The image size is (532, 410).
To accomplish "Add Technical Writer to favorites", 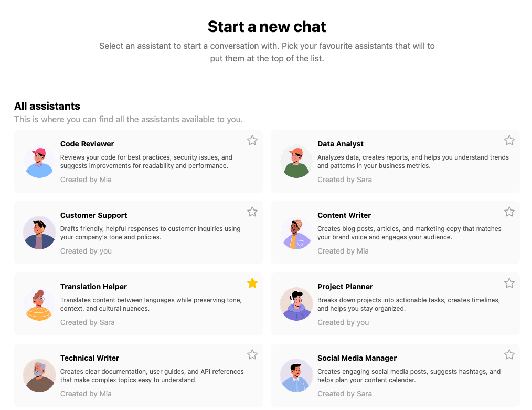I will [x=252, y=354].
